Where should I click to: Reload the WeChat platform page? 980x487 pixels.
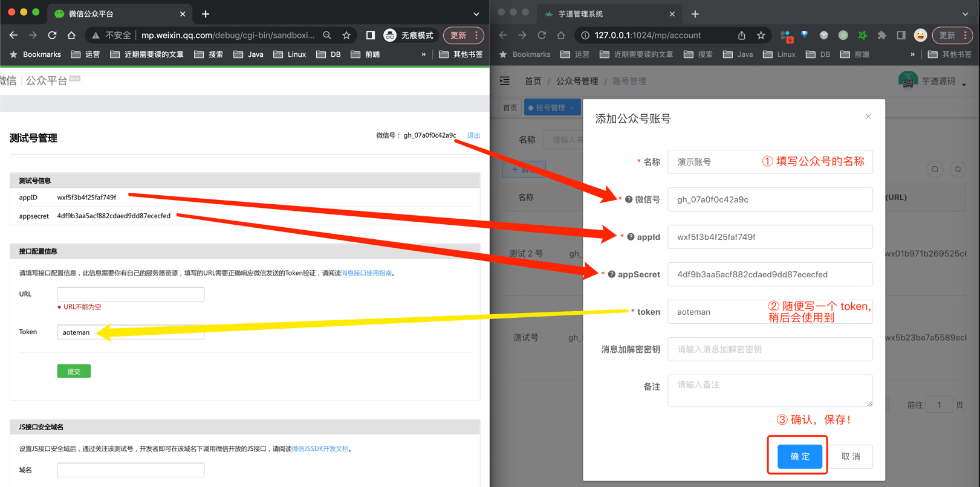52,36
